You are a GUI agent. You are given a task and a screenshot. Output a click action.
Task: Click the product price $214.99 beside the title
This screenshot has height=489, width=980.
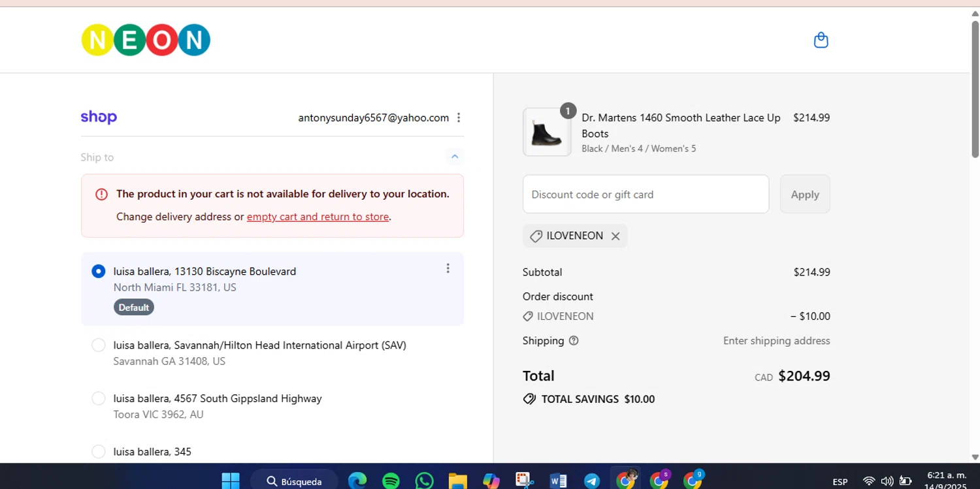pyautogui.click(x=811, y=118)
